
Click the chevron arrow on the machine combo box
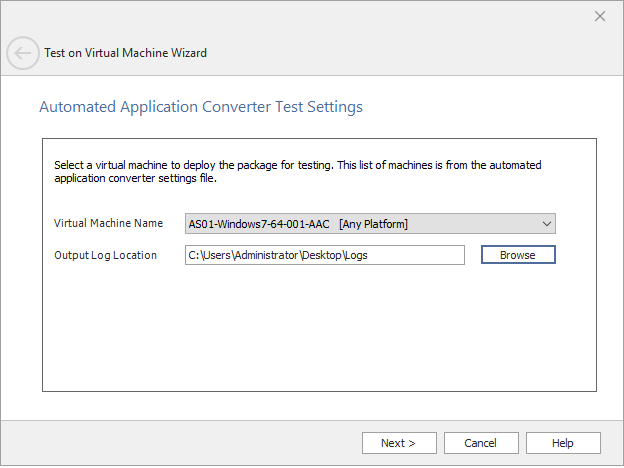(545, 223)
